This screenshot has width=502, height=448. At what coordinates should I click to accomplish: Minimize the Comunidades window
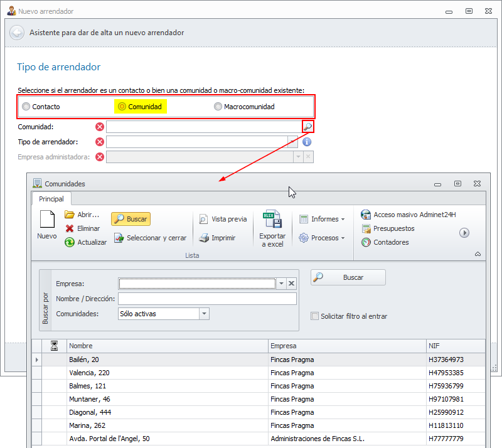(437, 184)
